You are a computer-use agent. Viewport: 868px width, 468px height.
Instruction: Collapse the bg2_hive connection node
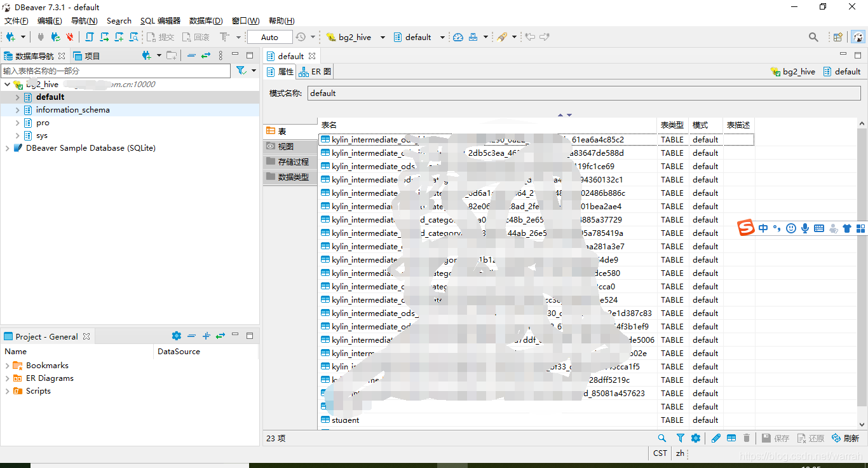click(7, 84)
